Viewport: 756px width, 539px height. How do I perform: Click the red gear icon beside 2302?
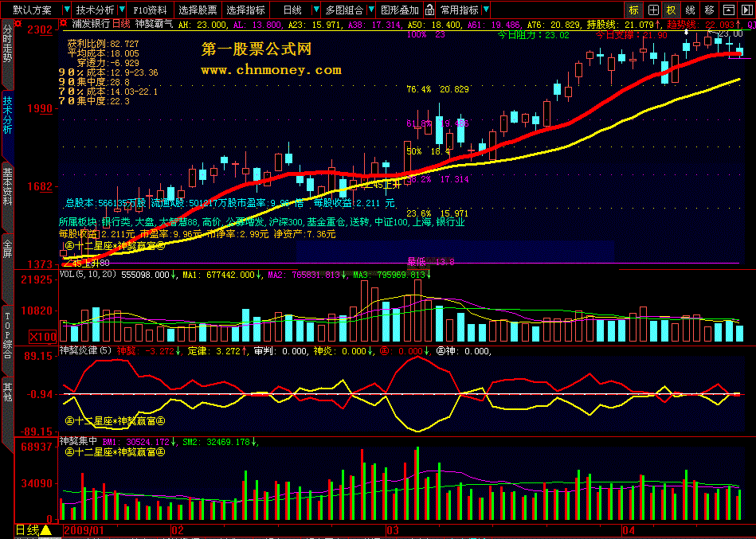[x=18, y=23]
